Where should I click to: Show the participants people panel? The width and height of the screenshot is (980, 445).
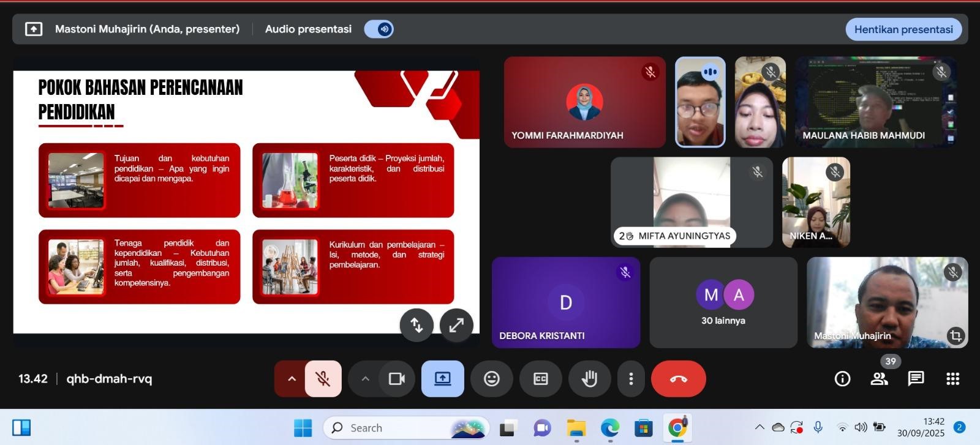pyautogui.click(x=879, y=379)
